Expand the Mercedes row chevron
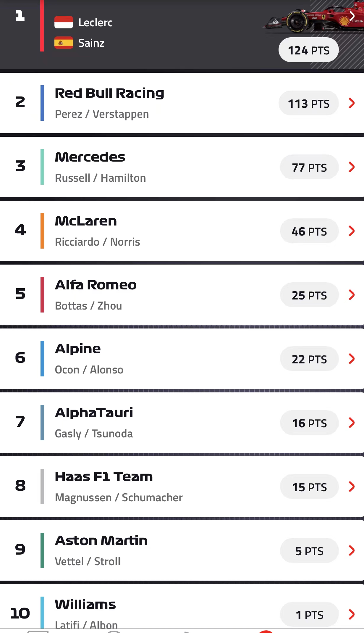The image size is (364, 633). (352, 167)
